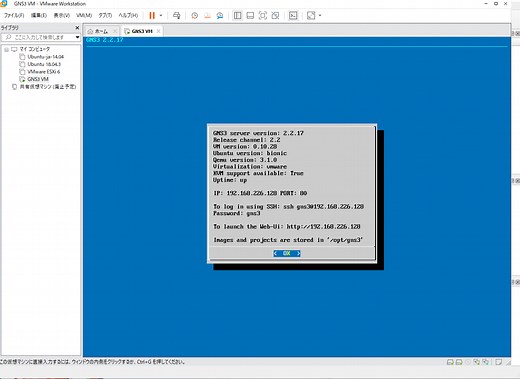Click the CD/DVD drive status icon
This screenshot has height=379, width=520.
click(468, 362)
